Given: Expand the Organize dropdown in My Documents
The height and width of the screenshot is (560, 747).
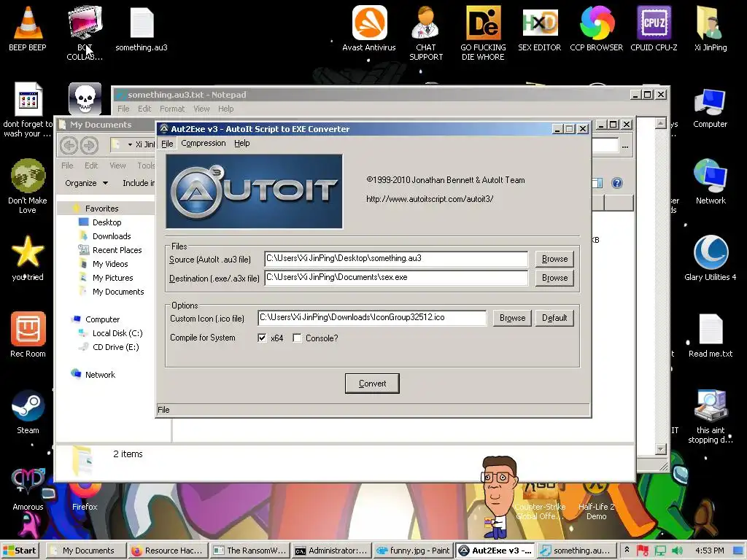Looking at the screenshot, I should (86, 183).
